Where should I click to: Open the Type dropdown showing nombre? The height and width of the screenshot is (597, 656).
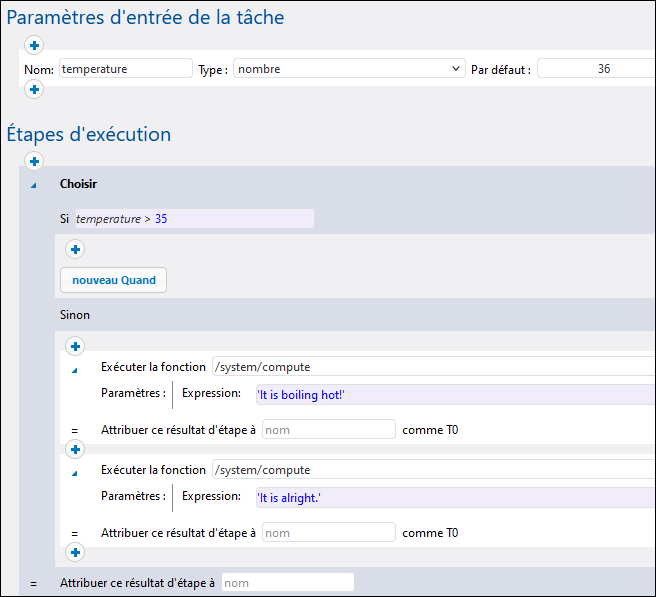tap(348, 69)
